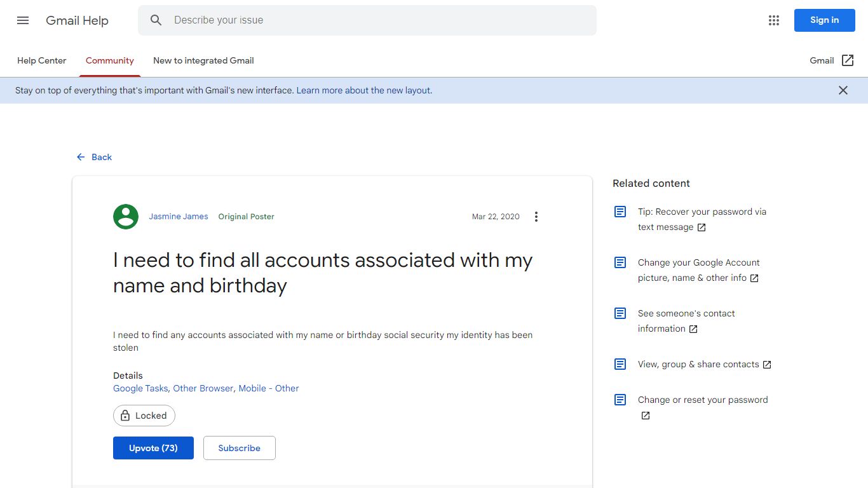868x488 pixels.
Task: Open Gmail external link icon
Action: click(x=848, y=60)
